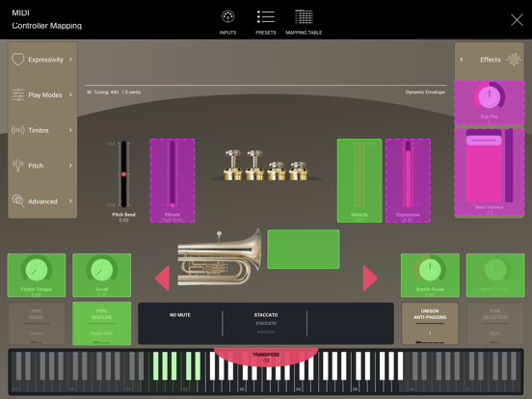Toggle the Pipe Gesture box

102,323
